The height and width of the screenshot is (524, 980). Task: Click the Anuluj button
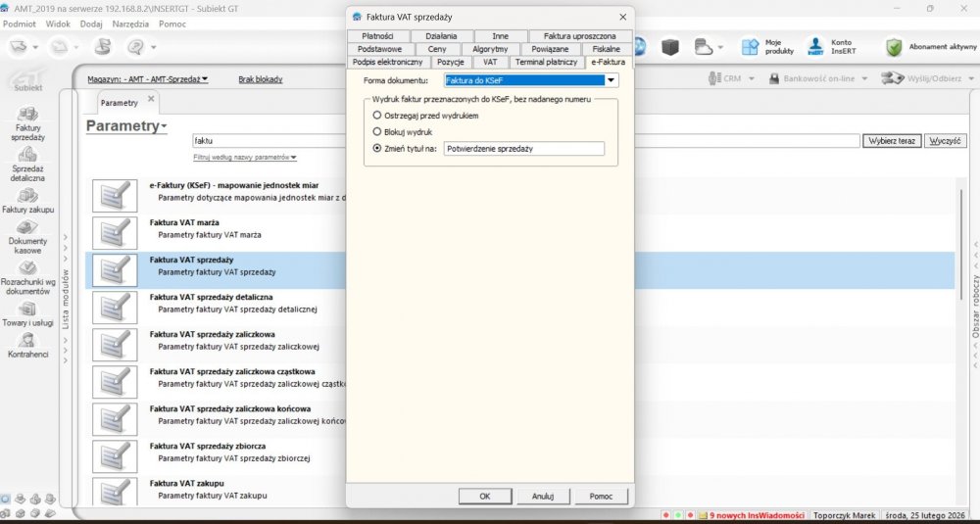tap(543, 496)
